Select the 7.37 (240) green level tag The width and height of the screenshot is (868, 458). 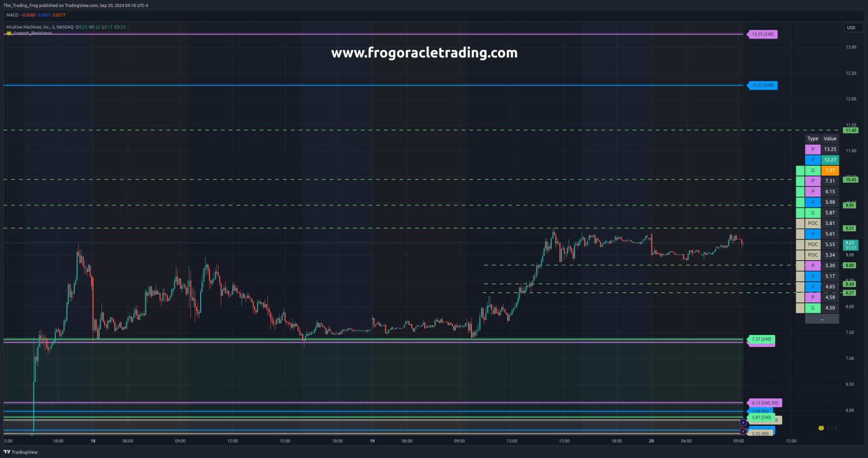pos(762,339)
